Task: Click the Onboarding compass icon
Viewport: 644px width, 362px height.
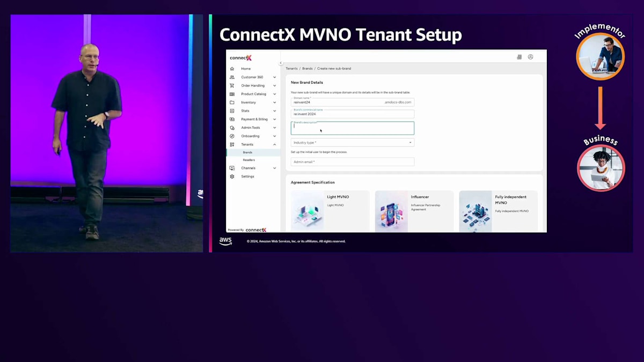Action: (x=232, y=136)
